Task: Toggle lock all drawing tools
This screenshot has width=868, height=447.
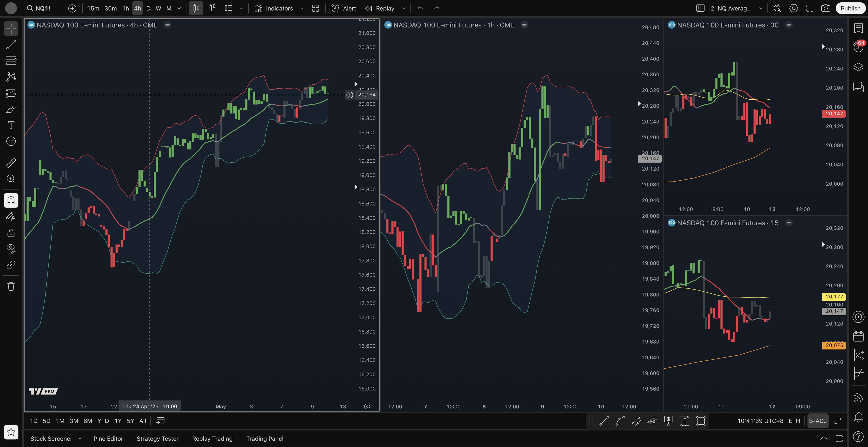Action: click(11, 233)
